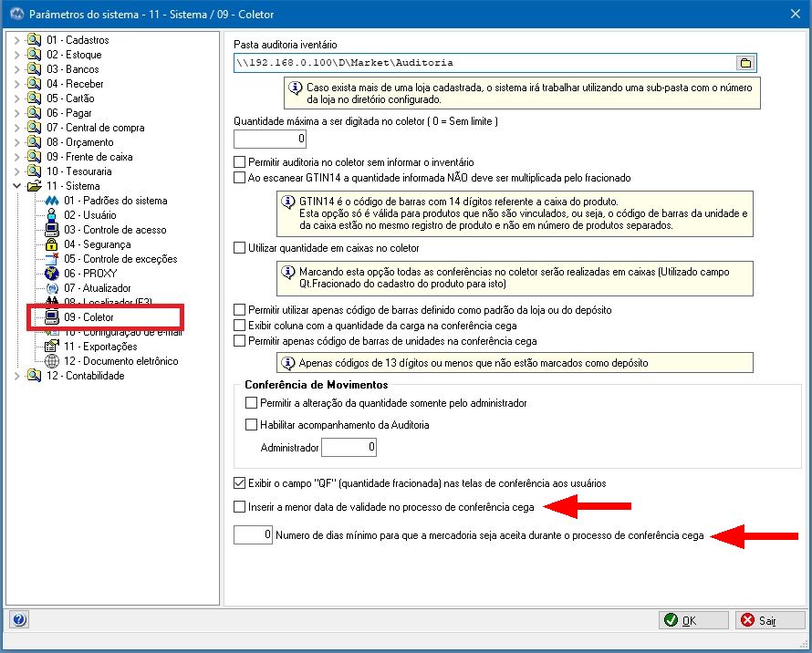Click the open folder icon of 11 - Sistema
This screenshot has width=812, height=653.
34,185
